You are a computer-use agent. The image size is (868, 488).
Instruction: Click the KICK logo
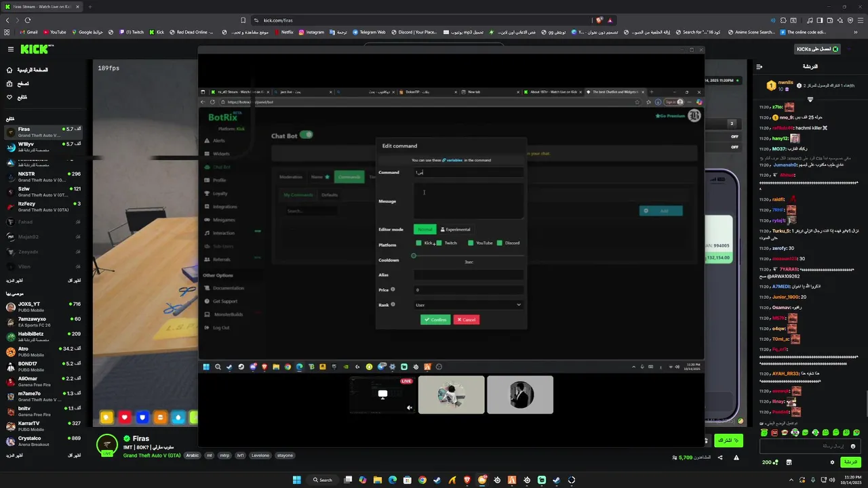pos(36,49)
